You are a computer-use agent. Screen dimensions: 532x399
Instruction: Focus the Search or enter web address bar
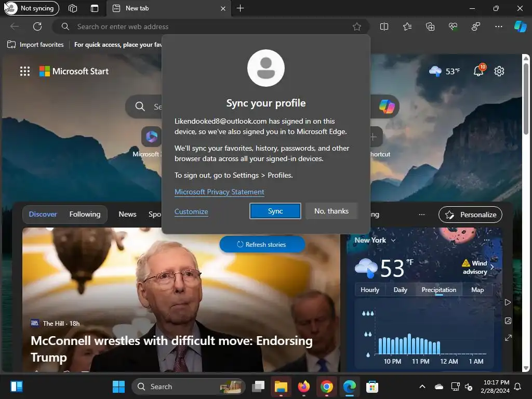point(210,26)
